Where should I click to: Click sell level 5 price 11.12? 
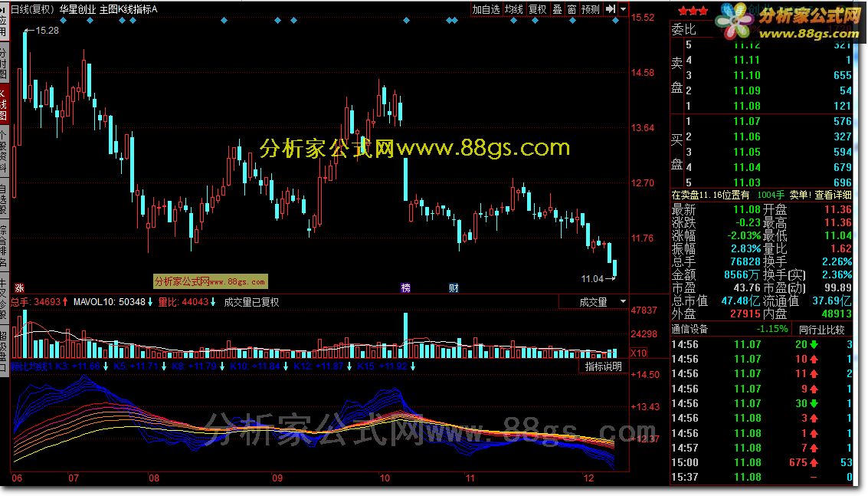[x=747, y=45]
